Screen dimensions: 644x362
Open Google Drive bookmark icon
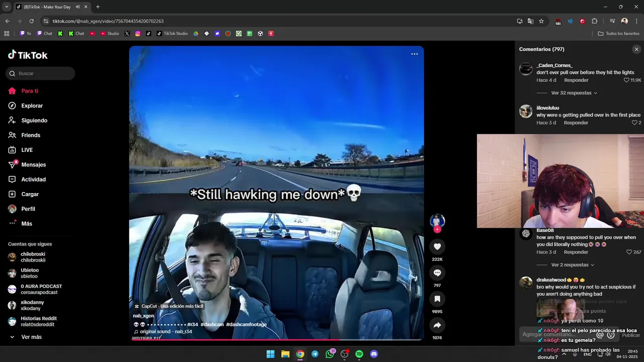(x=196, y=34)
